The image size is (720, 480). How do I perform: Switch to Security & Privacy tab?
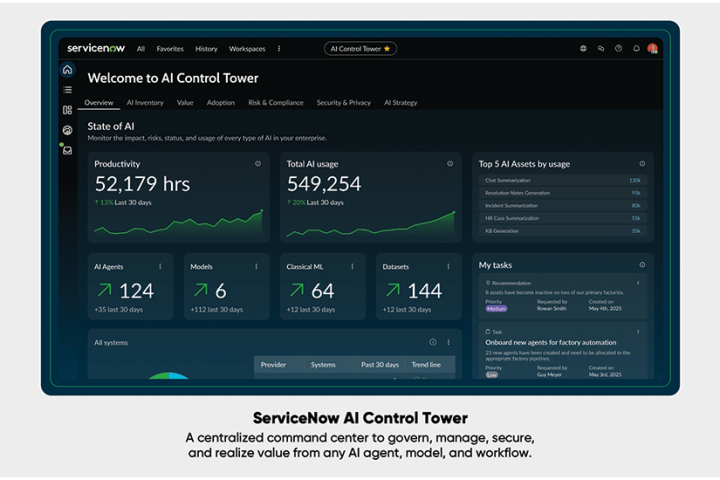[344, 102]
